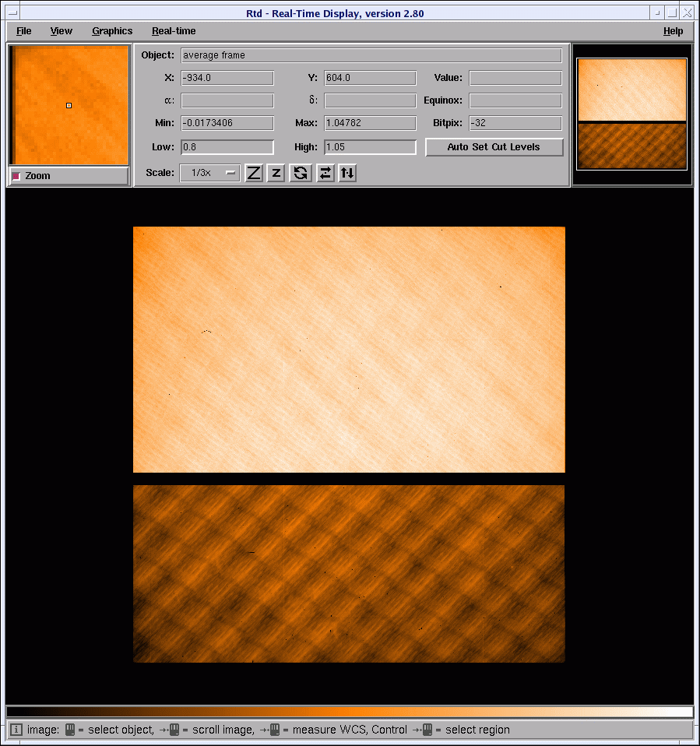Click the rotate image button

coord(300,173)
